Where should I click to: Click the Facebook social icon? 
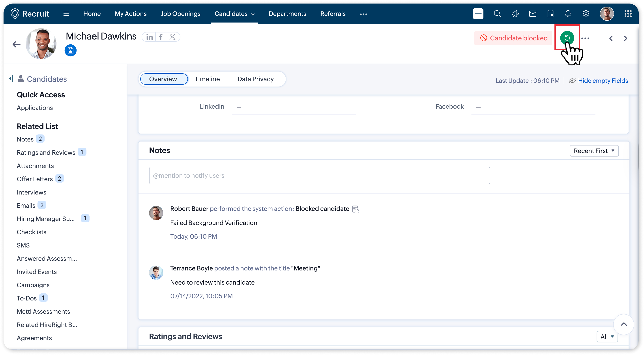(161, 37)
